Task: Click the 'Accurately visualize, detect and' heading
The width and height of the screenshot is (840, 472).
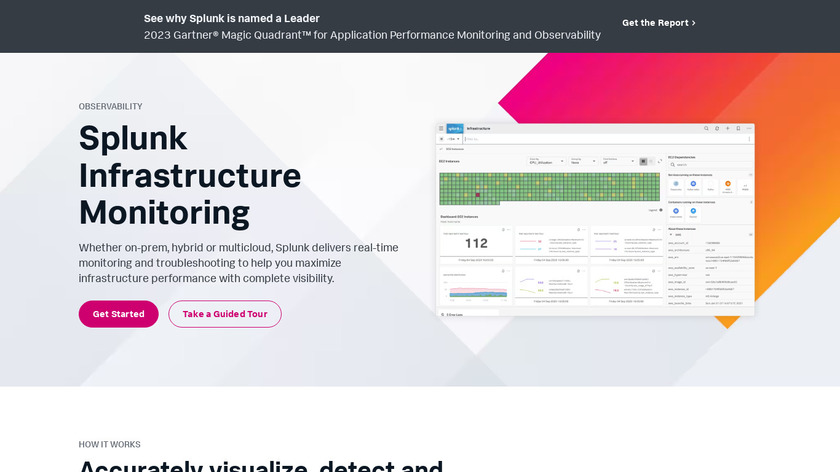Action: pos(261,465)
